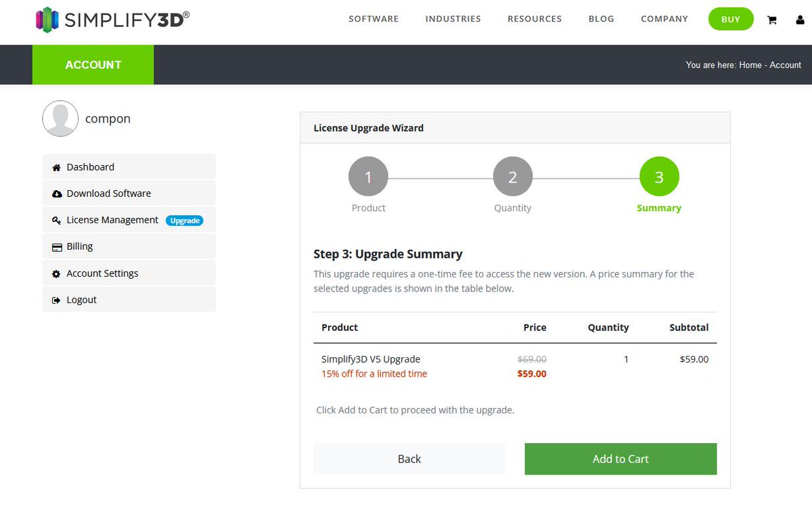Image resolution: width=812 pixels, height=523 pixels.
Task: Go to Download Software page
Action: pyautogui.click(x=129, y=194)
